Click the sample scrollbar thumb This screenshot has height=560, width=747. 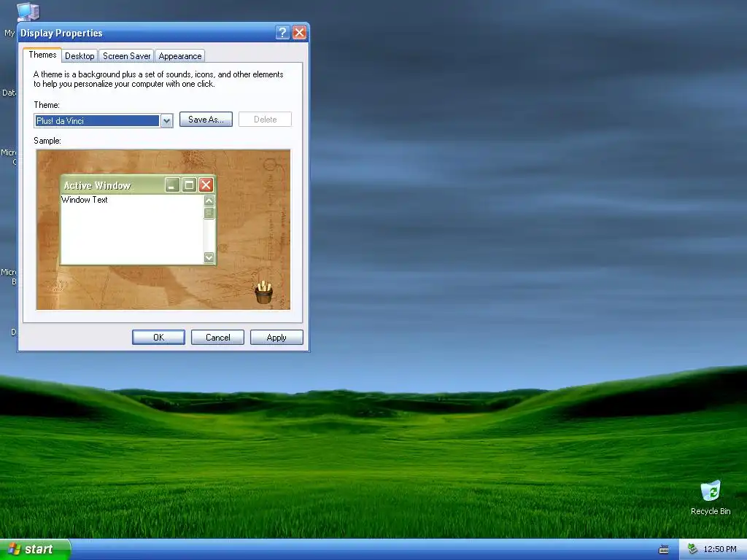click(209, 213)
